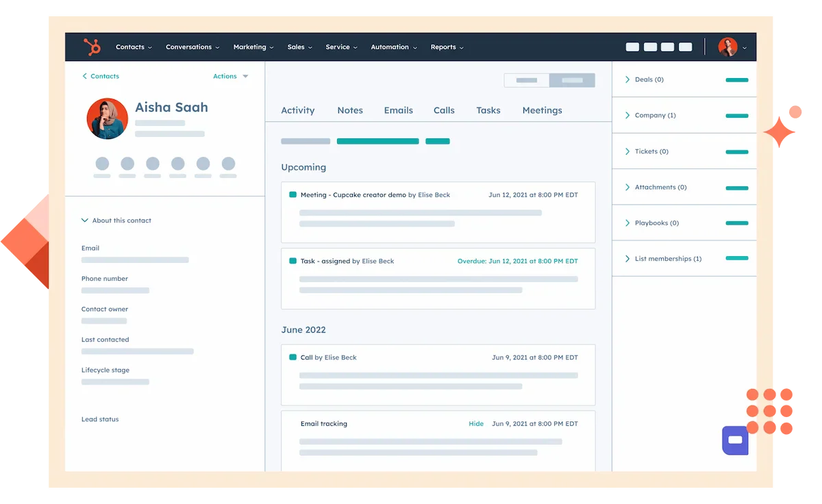
Task: Click the Hide link on Email tracking
Action: click(476, 424)
